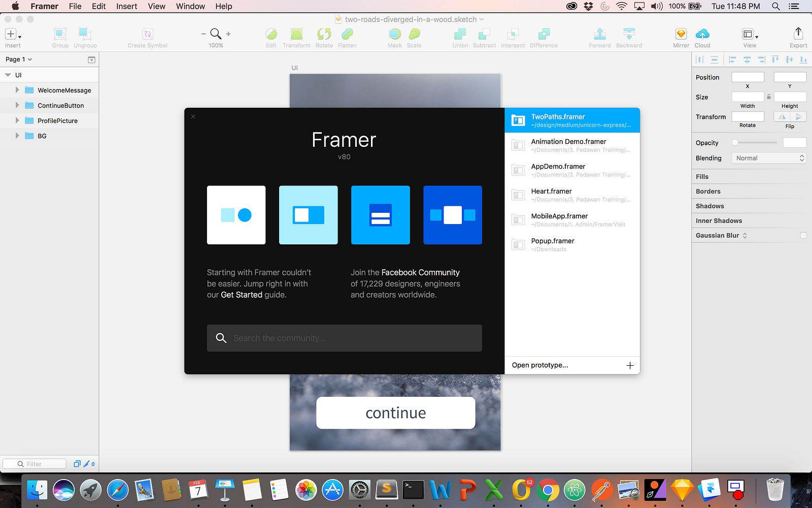Toggle horizontal flip in the inspector
This screenshot has width=812, height=508.
(x=782, y=117)
